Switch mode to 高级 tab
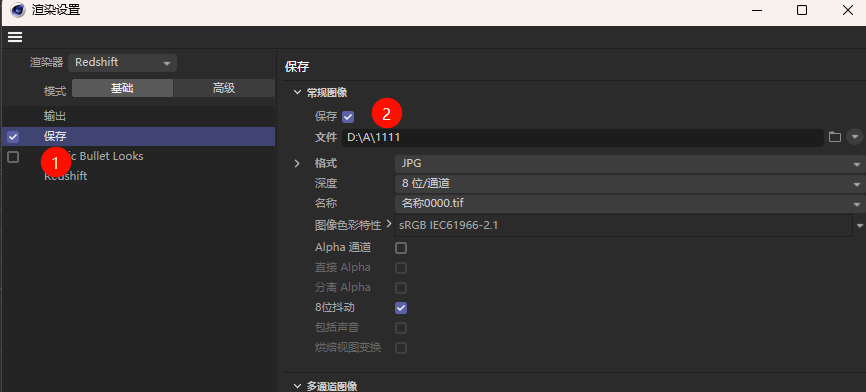 coord(224,88)
